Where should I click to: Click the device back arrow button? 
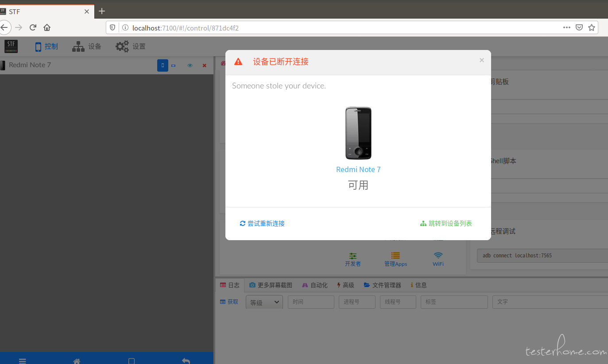coord(186,361)
